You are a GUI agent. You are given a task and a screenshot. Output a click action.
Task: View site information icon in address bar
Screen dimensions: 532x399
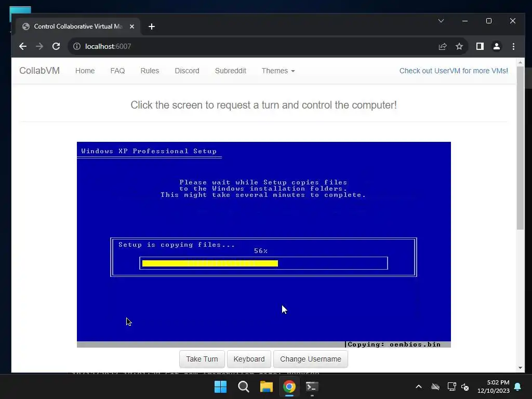pos(77,46)
